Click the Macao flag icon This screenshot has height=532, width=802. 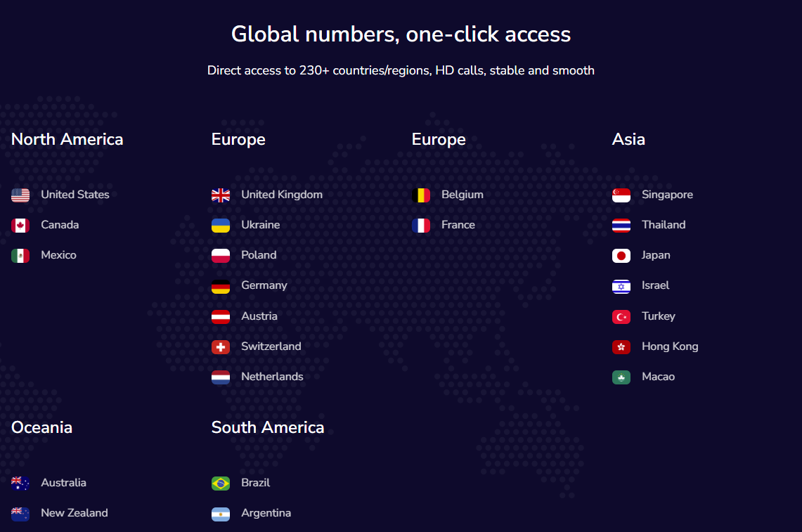pyautogui.click(x=621, y=377)
